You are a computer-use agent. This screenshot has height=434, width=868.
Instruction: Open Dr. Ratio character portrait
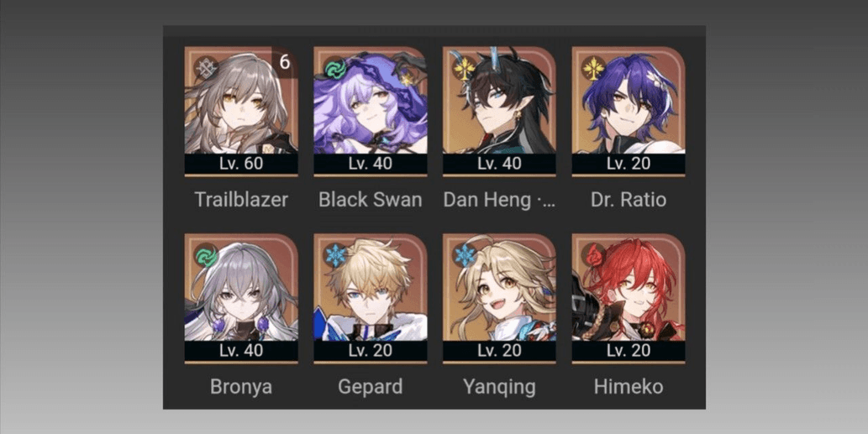tap(629, 111)
